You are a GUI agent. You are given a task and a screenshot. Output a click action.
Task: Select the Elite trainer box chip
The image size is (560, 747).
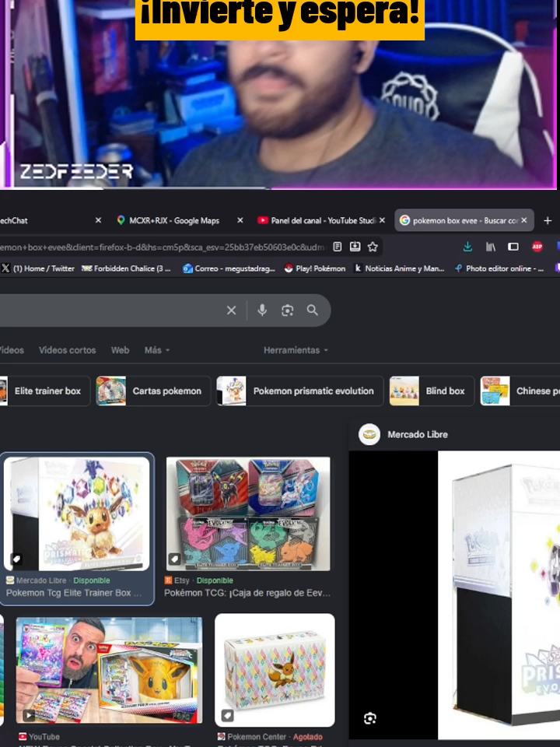coord(45,391)
